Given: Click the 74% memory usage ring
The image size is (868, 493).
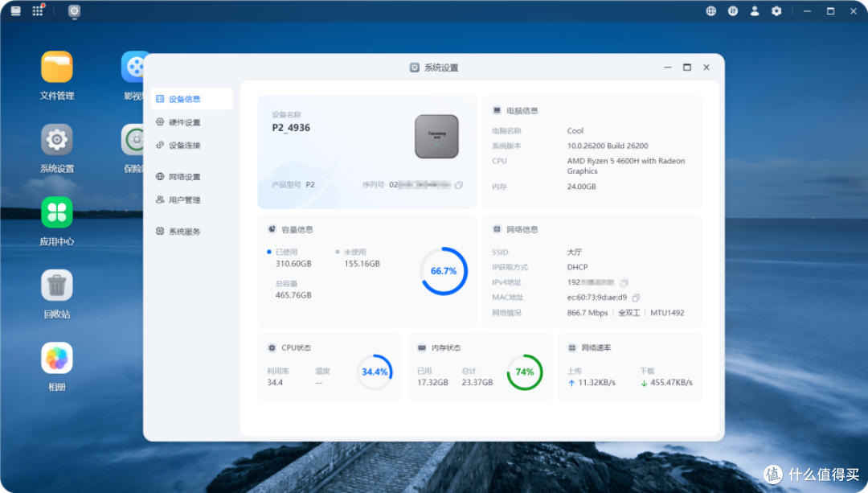Looking at the screenshot, I should [524, 372].
